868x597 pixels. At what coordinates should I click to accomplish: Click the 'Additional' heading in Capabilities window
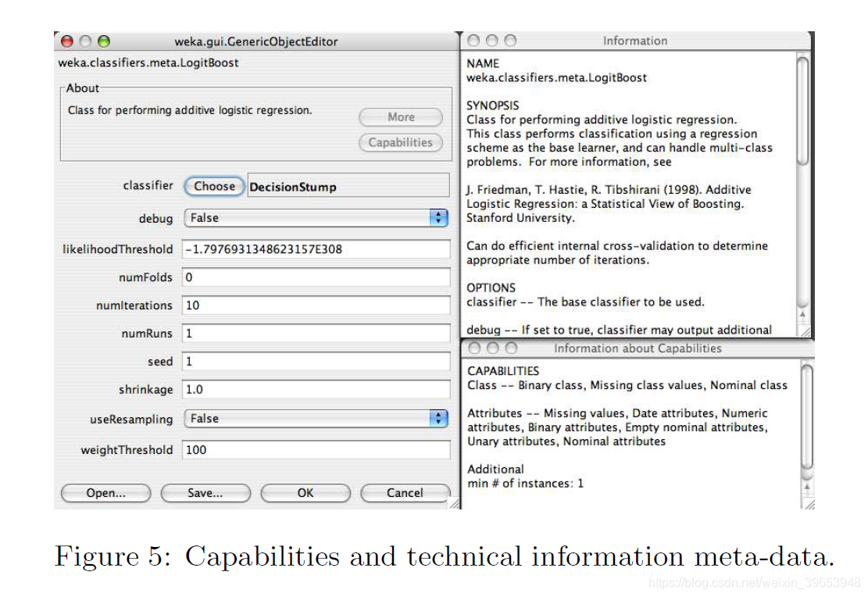click(x=495, y=469)
